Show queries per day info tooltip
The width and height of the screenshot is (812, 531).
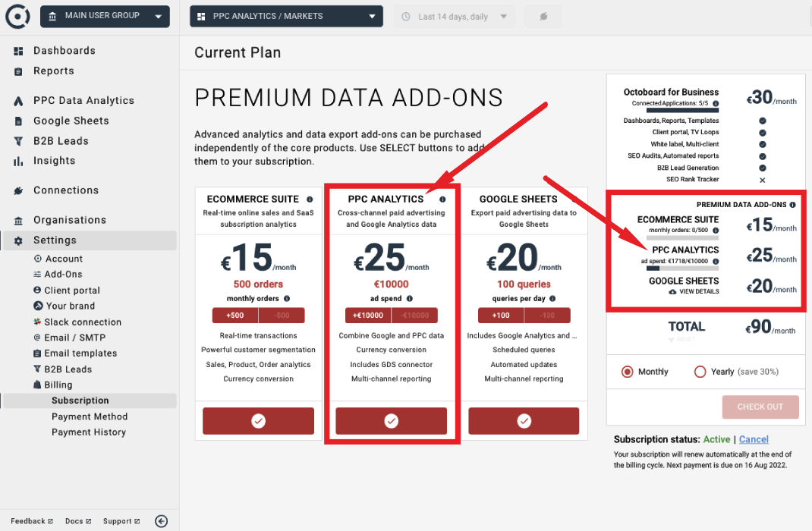(552, 299)
